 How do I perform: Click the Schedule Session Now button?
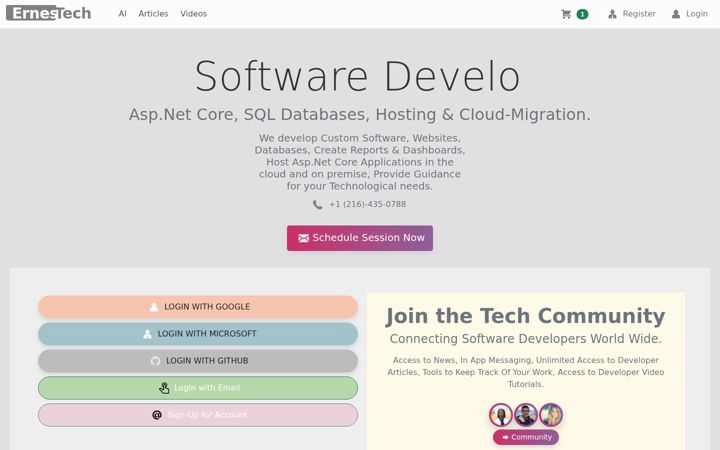tap(360, 238)
